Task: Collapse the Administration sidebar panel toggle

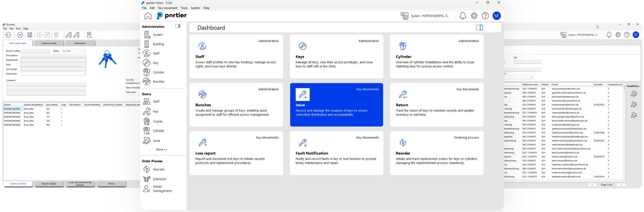Action: coord(178,26)
